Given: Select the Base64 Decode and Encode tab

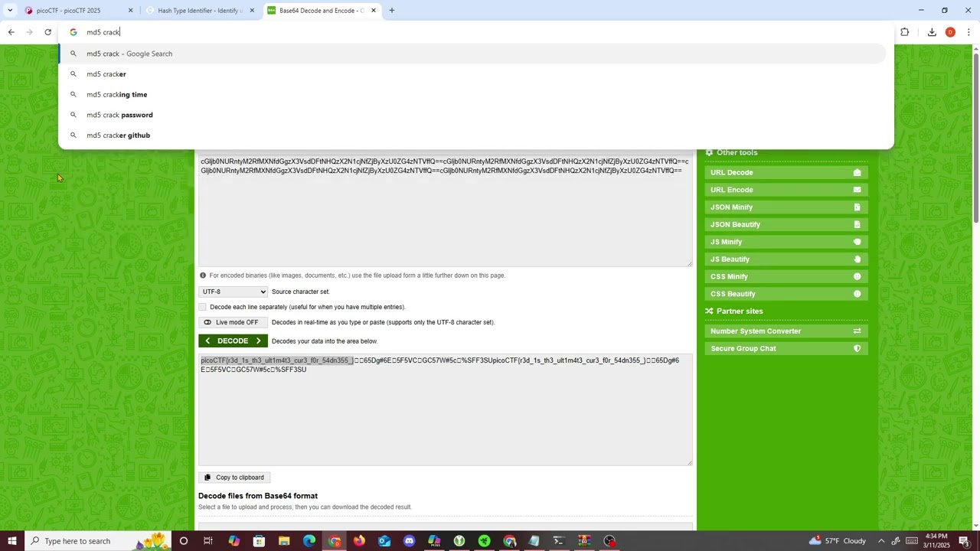Looking at the screenshot, I should (320, 11).
